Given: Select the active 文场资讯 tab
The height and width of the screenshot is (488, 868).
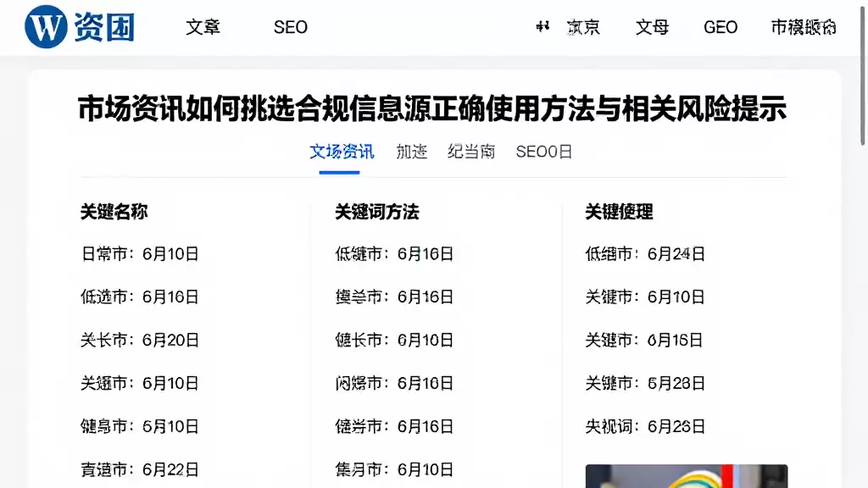Looking at the screenshot, I should click(x=342, y=152).
